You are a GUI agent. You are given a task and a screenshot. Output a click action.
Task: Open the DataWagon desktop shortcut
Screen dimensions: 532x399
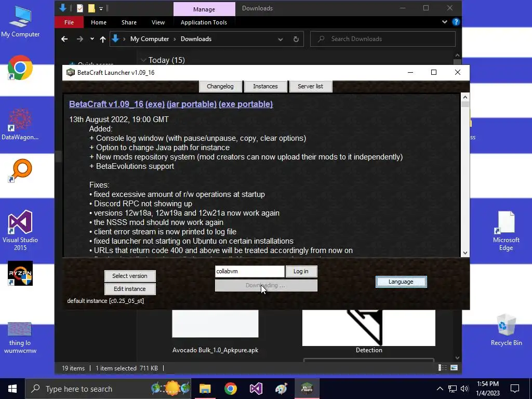click(20, 124)
